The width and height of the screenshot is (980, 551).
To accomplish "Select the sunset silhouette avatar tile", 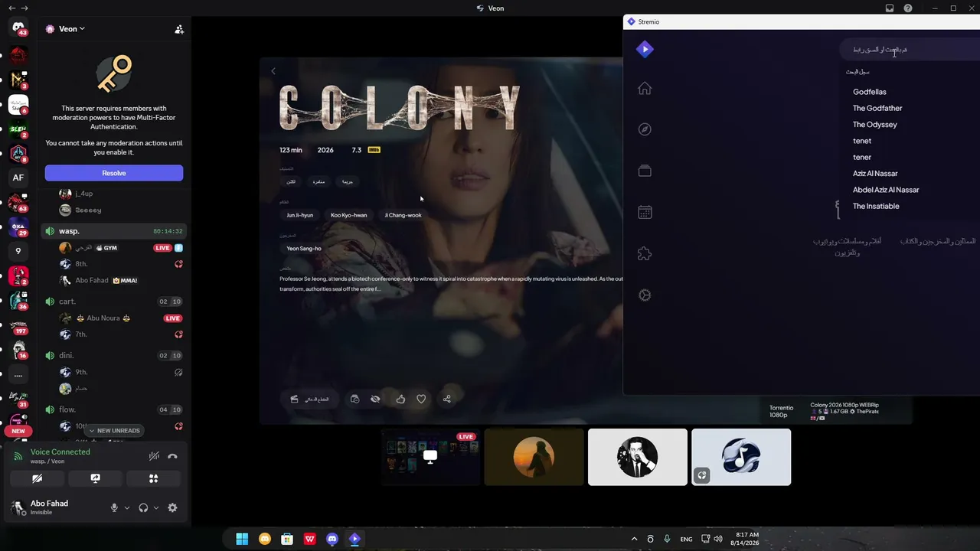I will pos(534,457).
